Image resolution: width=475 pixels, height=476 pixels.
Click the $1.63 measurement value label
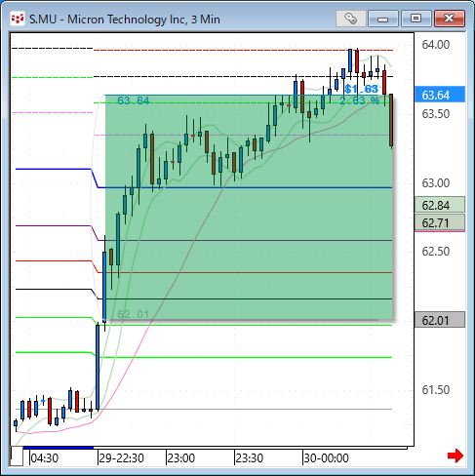361,89
